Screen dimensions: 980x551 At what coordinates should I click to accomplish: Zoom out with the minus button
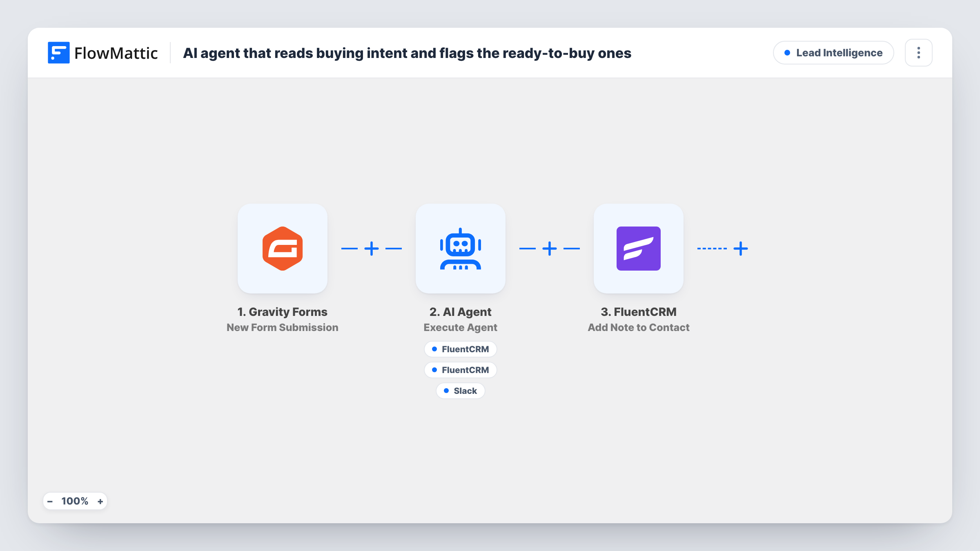[50, 501]
